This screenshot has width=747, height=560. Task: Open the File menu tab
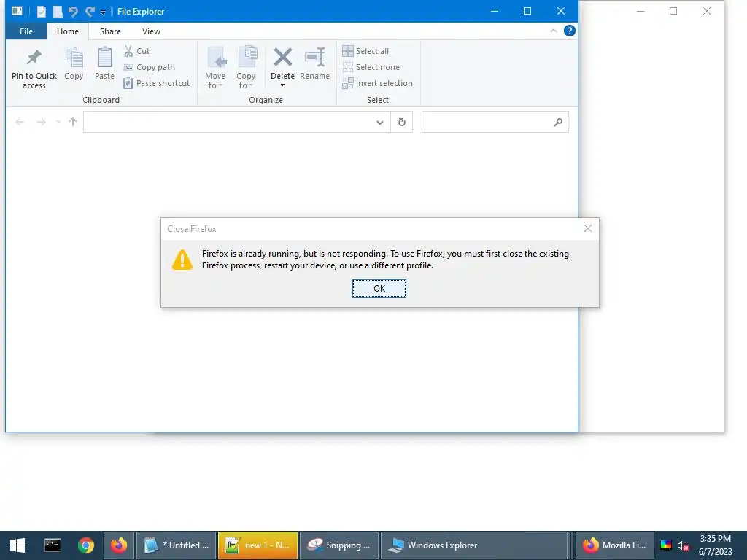click(x=26, y=31)
